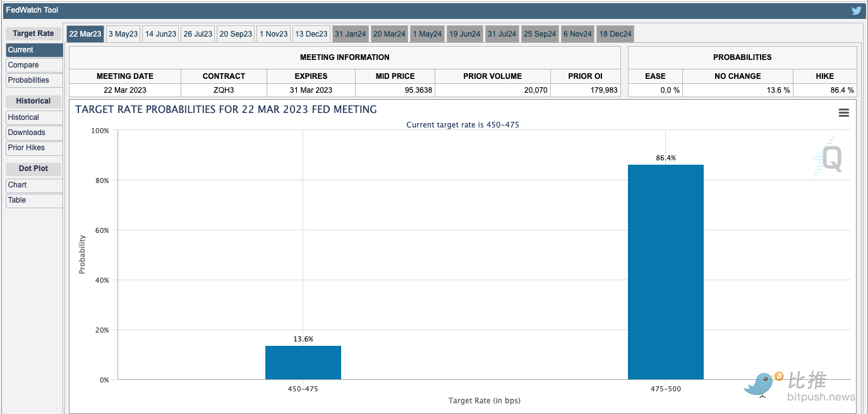The image size is (868, 414).
Task: Switch to the 31 Jan24 tab
Action: (x=350, y=34)
